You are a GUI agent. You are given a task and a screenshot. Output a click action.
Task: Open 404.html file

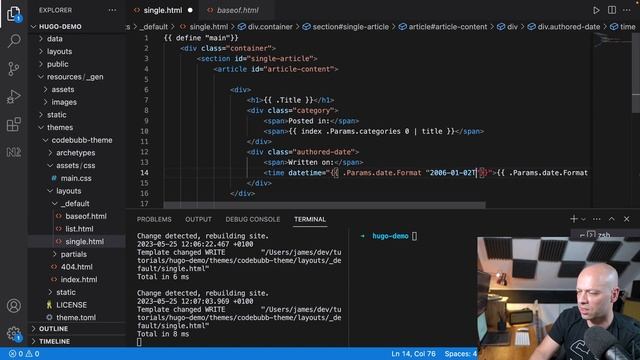tap(77, 267)
